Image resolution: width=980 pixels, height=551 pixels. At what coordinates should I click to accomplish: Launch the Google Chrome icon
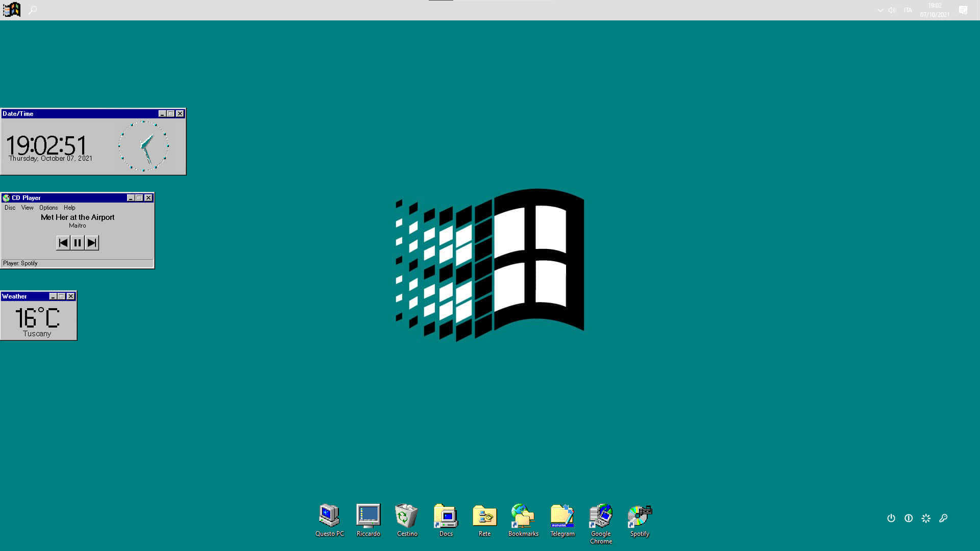point(601,524)
